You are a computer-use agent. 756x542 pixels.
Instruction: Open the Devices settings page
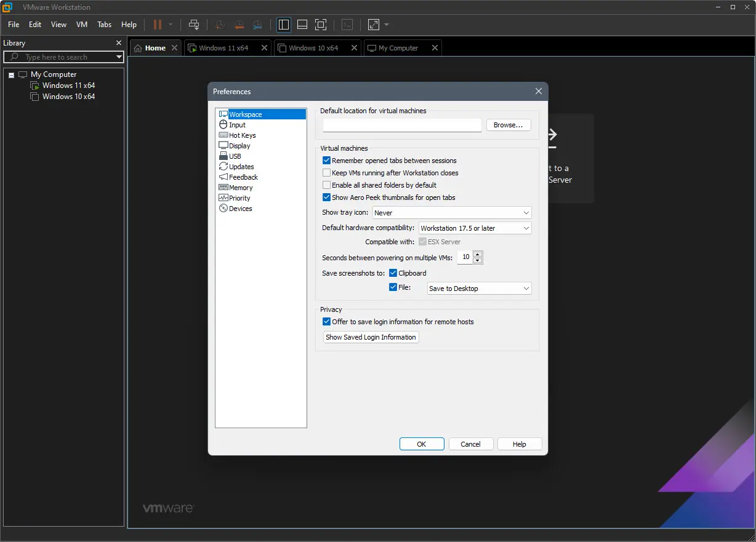tap(239, 208)
